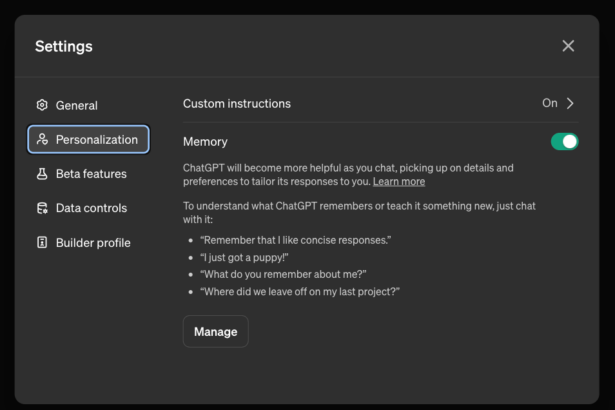This screenshot has width=615, height=410.
Task: Click the Builder profile badge icon
Action: (42, 243)
